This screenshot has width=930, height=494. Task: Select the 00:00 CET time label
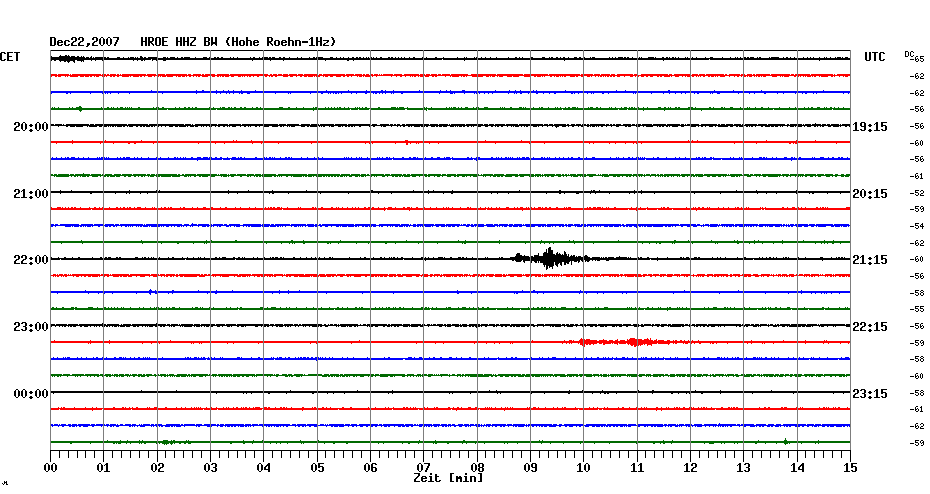point(31,394)
